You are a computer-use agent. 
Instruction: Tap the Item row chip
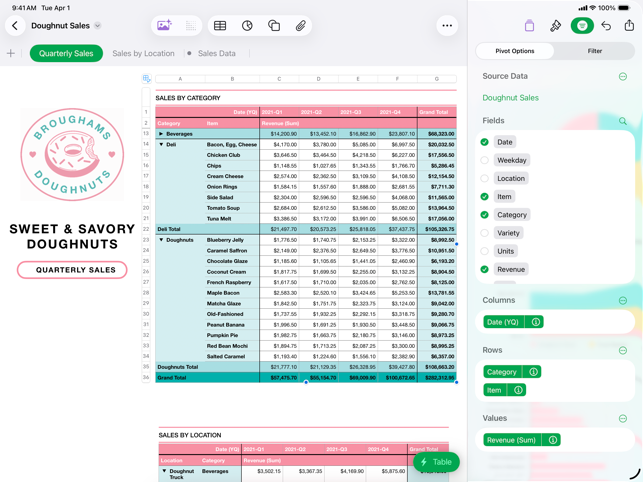pos(494,390)
